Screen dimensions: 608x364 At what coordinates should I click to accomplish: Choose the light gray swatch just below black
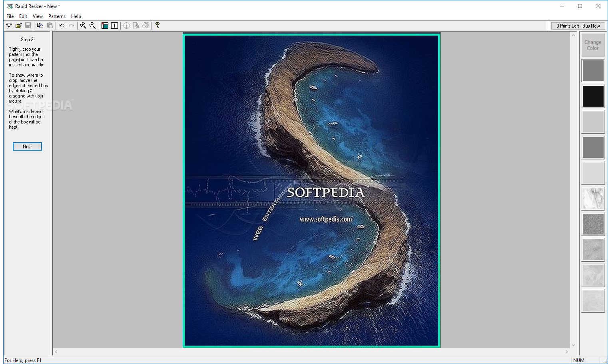(x=593, y=122)
